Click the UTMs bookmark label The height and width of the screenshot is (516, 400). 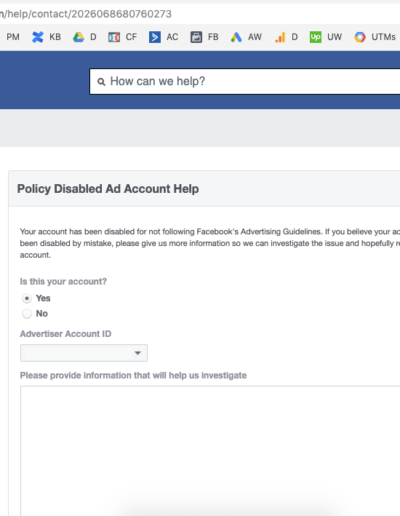click(x=383, y=37)
